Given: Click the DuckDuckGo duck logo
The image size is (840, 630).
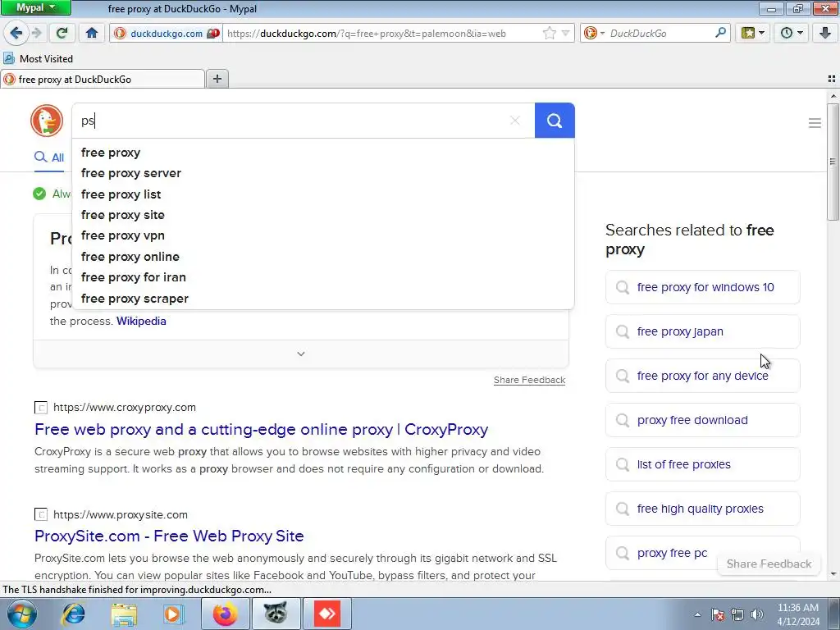Looking at the screenshot, I should (x=47, y=121).
